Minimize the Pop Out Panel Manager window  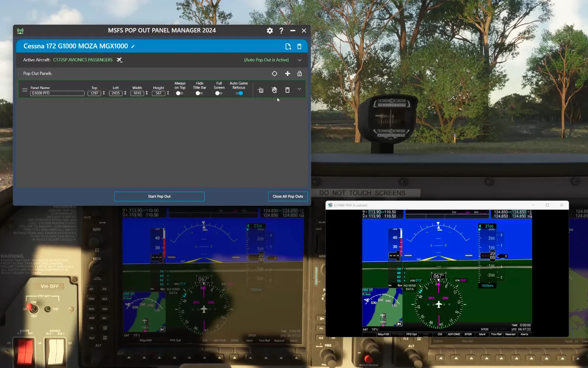click(293, 31)
